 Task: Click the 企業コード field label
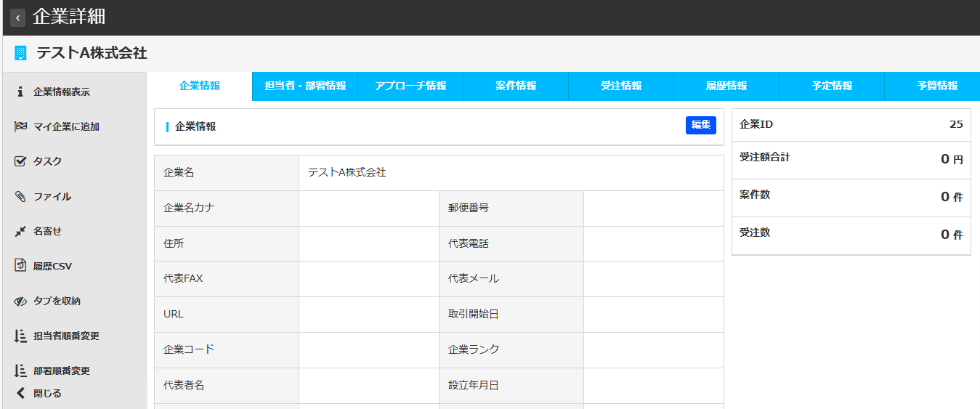tap(189, 349)
